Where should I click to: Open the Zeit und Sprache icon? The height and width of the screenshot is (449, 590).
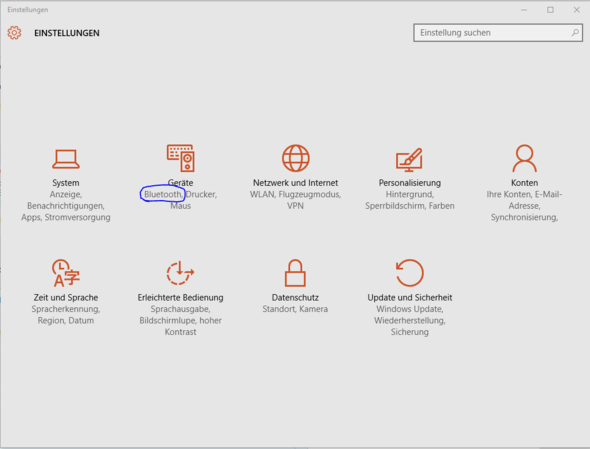66,273
